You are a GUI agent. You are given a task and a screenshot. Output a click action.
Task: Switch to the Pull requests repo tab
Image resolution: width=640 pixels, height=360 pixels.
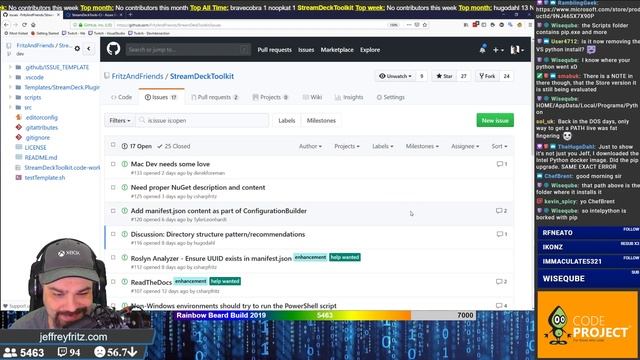point(215,97)
